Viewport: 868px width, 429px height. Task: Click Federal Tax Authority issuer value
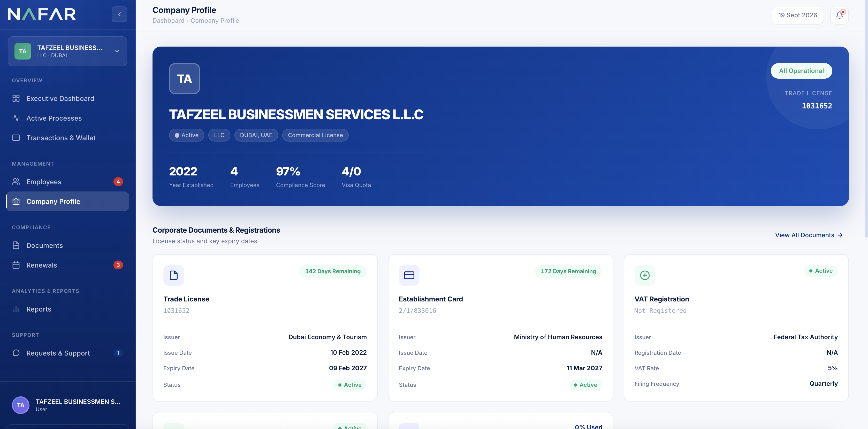tap(805, 337)
